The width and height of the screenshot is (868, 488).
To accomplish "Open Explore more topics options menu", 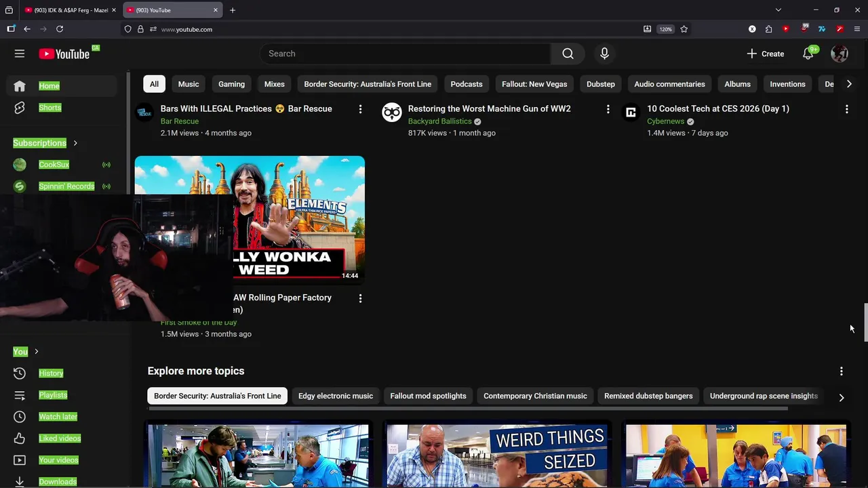I will pos(841,371).
